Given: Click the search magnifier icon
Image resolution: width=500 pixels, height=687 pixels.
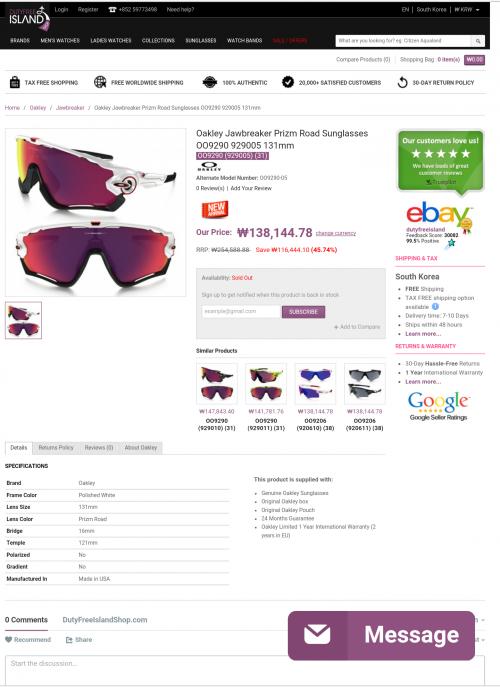Looking at the screenshot, I should [x=478, y=41].
